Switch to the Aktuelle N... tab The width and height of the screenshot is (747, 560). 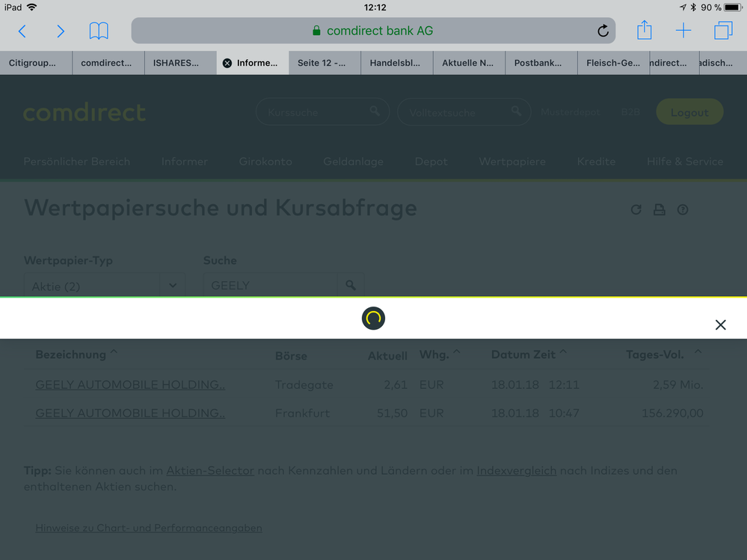click(468, 63)
